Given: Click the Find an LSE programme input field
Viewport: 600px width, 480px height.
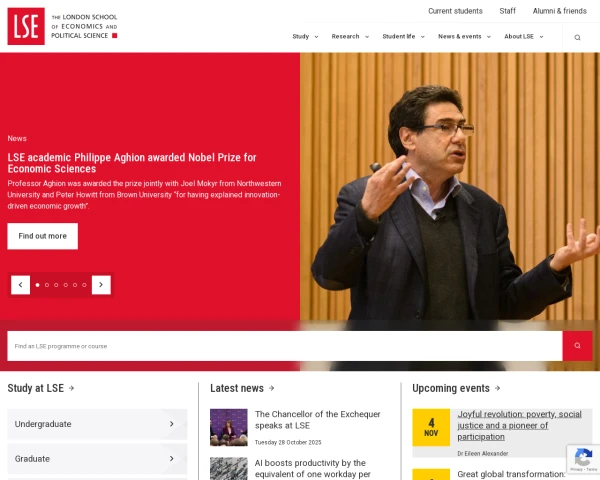Looking at the screenshot, I should click(x=284, y=346).
